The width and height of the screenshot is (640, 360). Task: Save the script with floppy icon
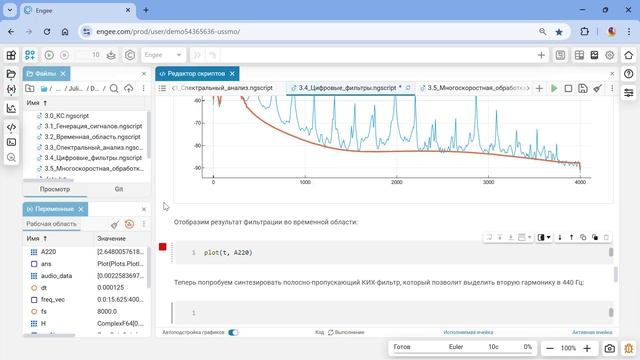click(583, 88)
